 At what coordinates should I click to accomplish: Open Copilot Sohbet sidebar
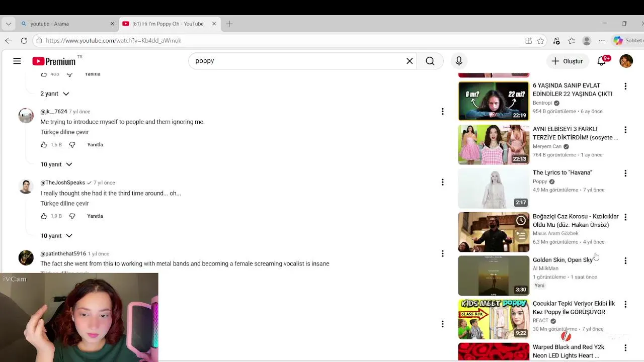click(x=628, y=41)
